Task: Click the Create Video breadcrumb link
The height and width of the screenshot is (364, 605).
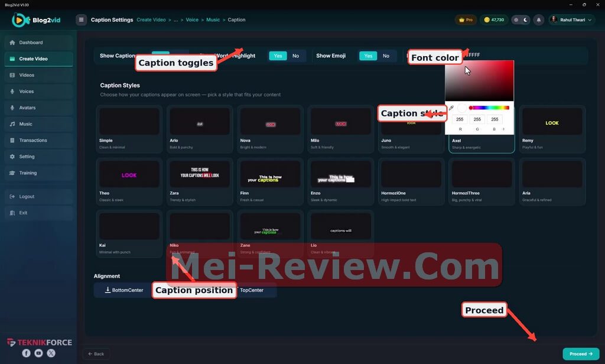Action: pos(151,19)
